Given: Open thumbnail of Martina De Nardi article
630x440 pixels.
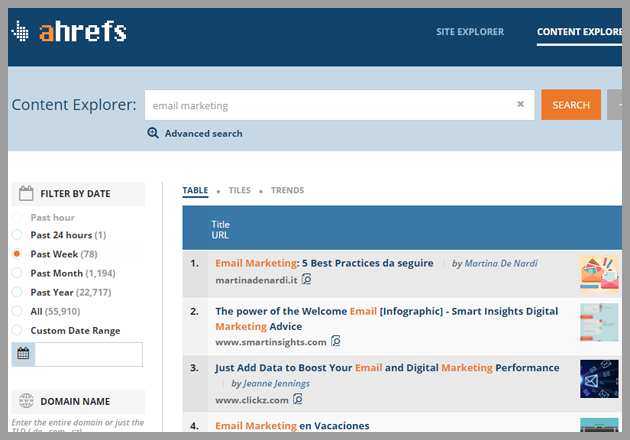Looking at the screenshot, I should tap(599, 274).
